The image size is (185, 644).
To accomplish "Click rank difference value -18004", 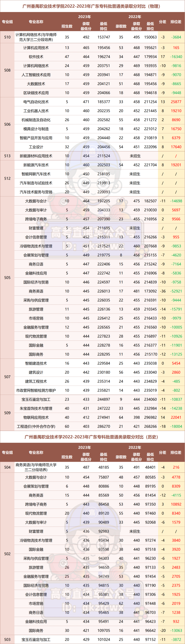I will [176, 426].
